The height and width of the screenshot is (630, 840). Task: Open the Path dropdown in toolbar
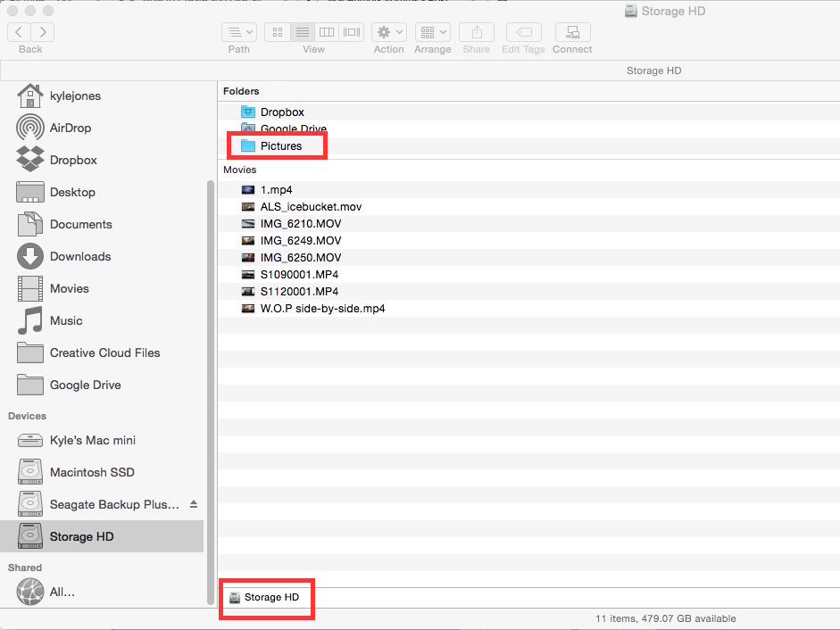(239, 32)
